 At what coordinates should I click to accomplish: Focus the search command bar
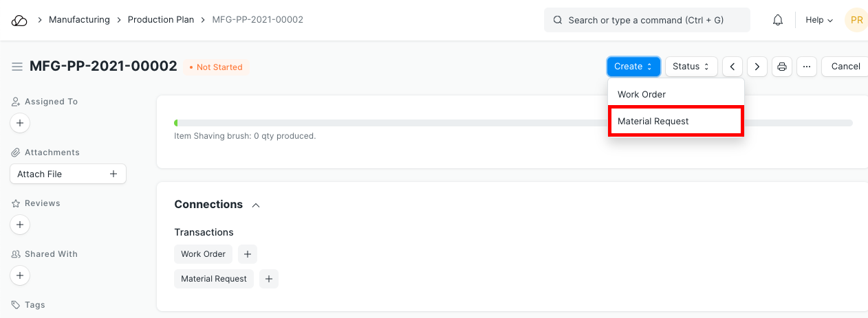647,21
